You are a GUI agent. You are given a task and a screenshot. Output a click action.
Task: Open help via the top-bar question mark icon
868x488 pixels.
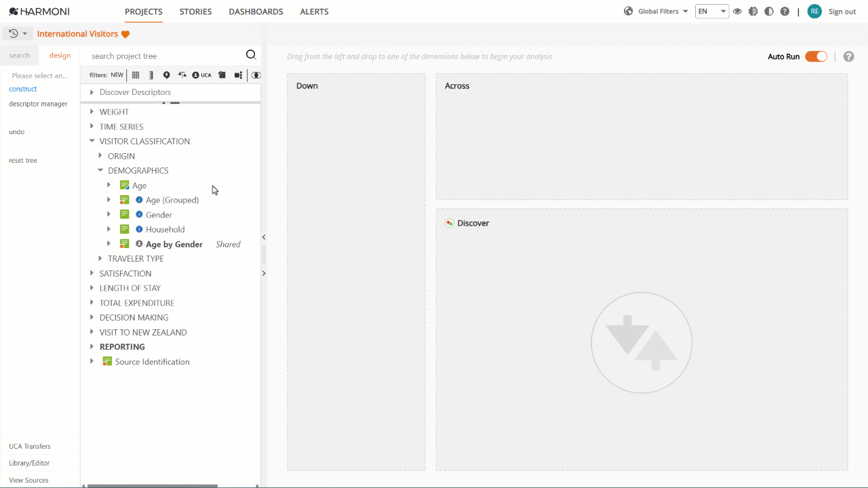(x=785, y=12)
